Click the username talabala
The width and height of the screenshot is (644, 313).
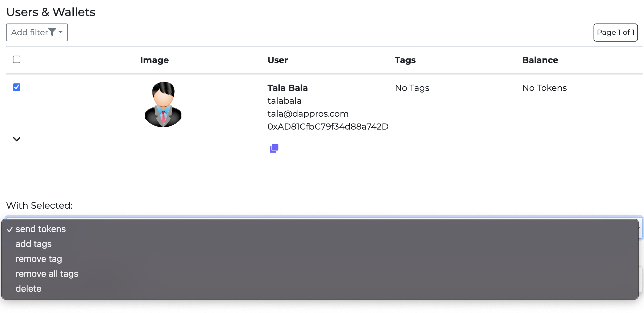click(x=284, y=101)
